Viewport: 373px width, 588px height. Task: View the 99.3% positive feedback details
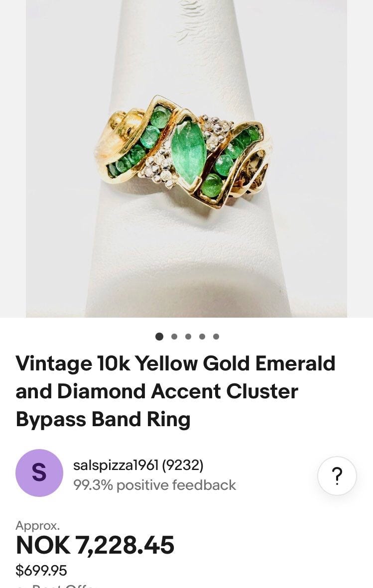point(154,485)
